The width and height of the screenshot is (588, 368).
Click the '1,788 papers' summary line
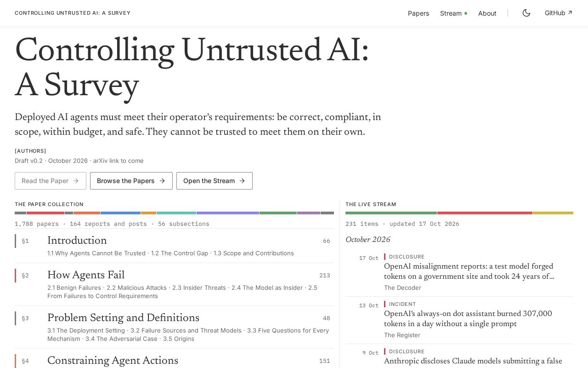(x=112, y=224)
